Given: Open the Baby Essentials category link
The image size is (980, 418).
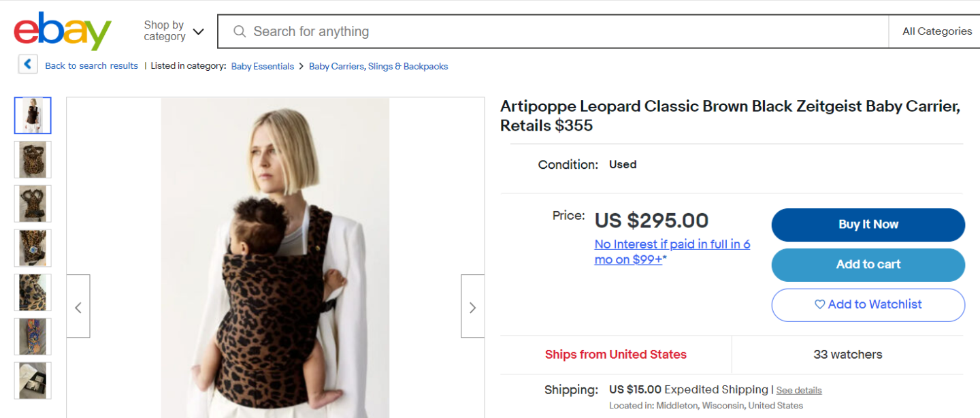Looking at the screenshot, I should [263, 66].
